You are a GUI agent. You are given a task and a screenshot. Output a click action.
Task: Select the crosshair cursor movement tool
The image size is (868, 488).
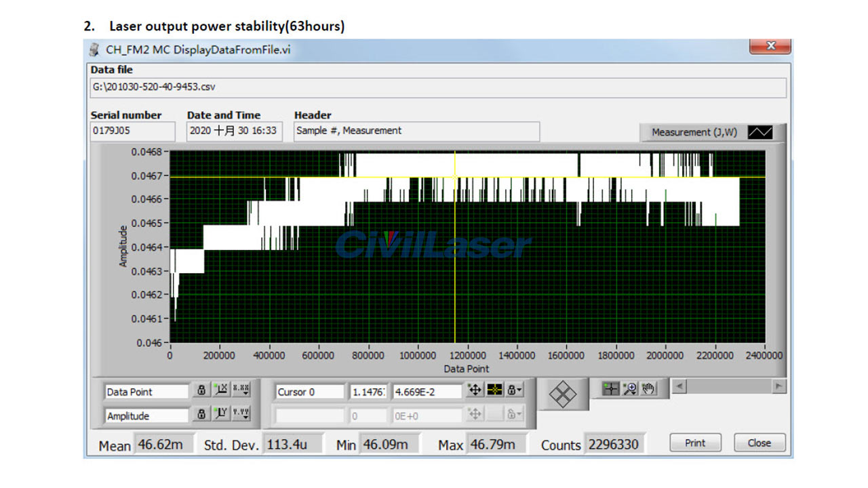[610, 388]
